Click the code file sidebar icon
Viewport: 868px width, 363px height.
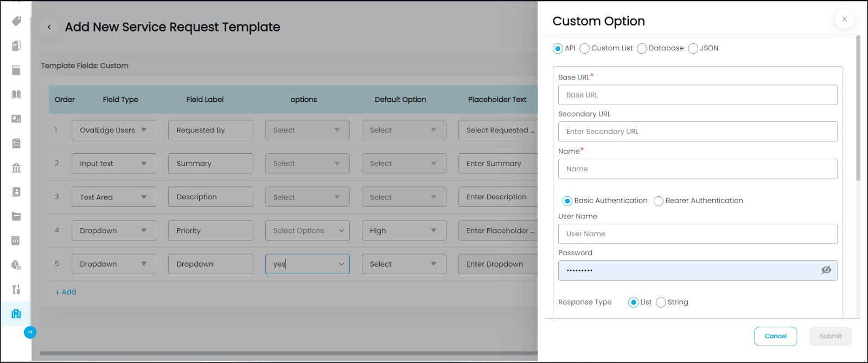coord(16,241)
